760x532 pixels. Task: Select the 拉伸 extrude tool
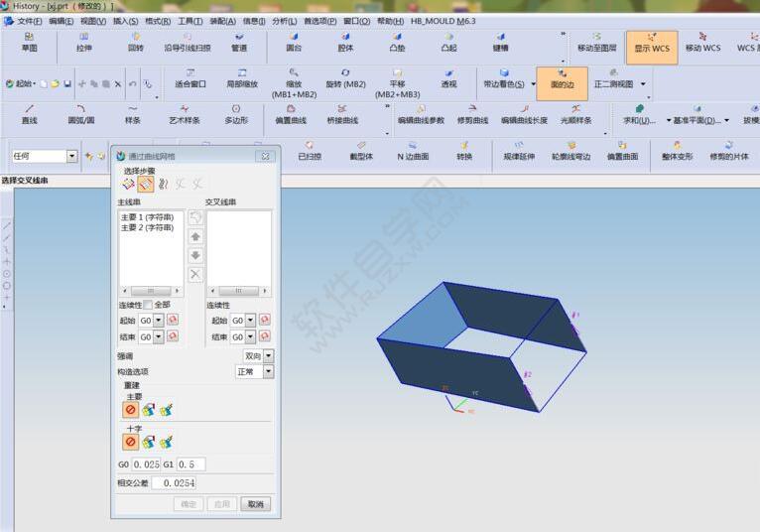click(84, 43)
